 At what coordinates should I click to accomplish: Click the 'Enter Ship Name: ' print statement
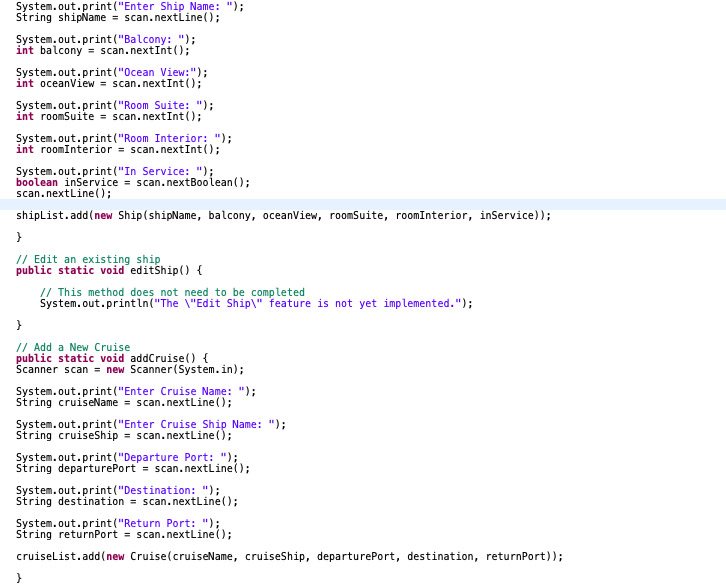[x=130, y=6]
